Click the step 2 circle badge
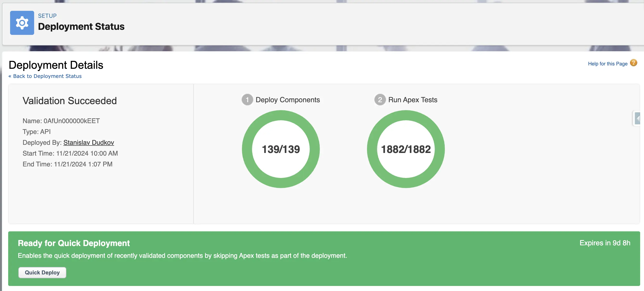The width and height of the screenshot is (644, 291). [380, 100]
